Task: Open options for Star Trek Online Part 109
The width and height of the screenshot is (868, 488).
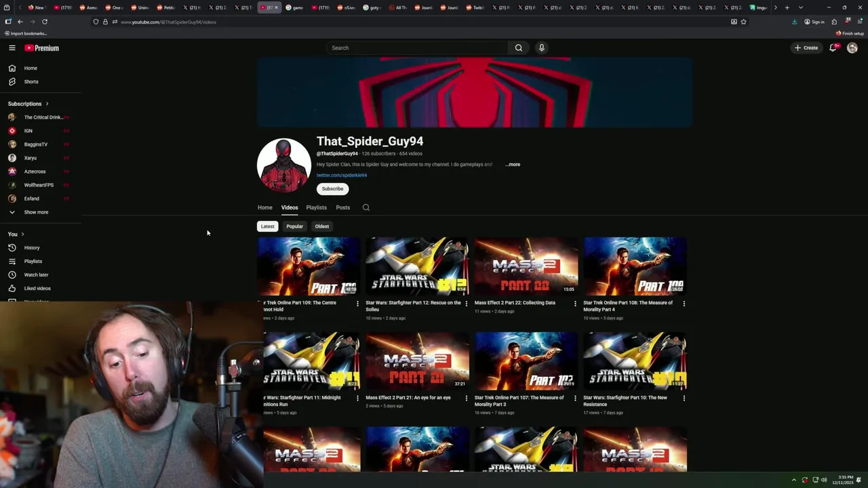Action: 357,304
